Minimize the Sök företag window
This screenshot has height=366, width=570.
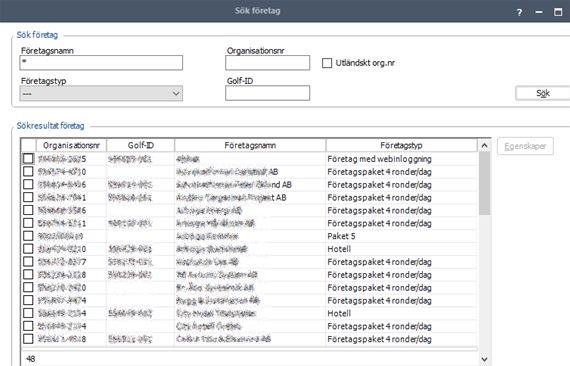539,12
